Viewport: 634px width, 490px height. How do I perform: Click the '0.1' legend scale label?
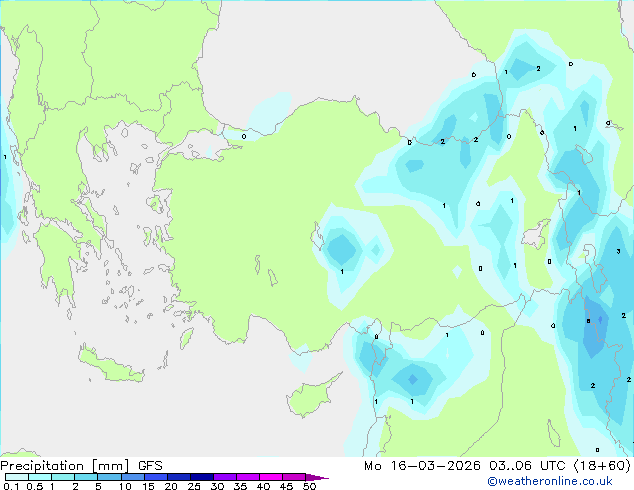tap(11, 486)
